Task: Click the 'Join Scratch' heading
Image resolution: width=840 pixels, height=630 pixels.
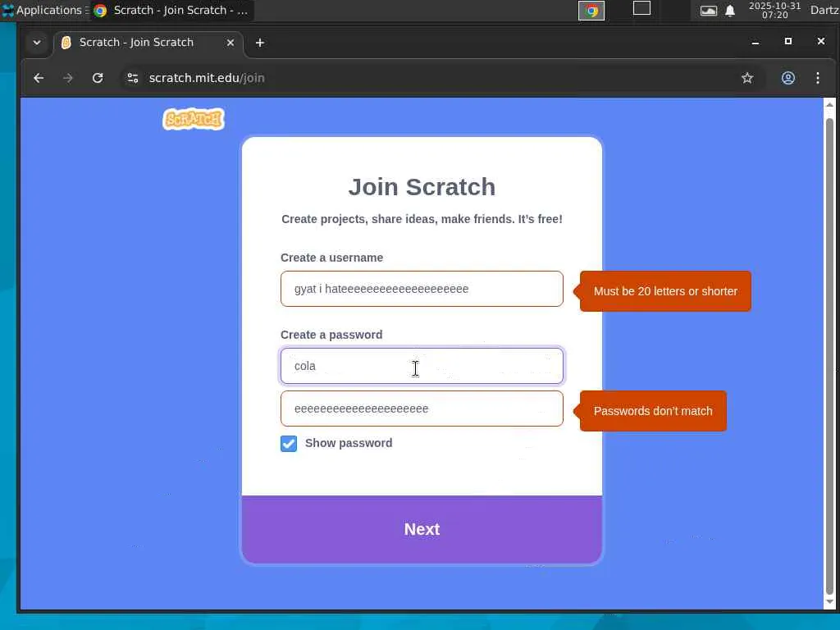Action: click(422, 187)
